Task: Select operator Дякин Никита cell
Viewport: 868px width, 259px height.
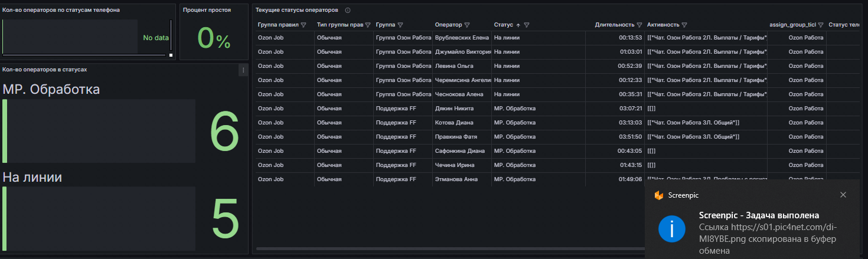Action: (x=462, y=109)
